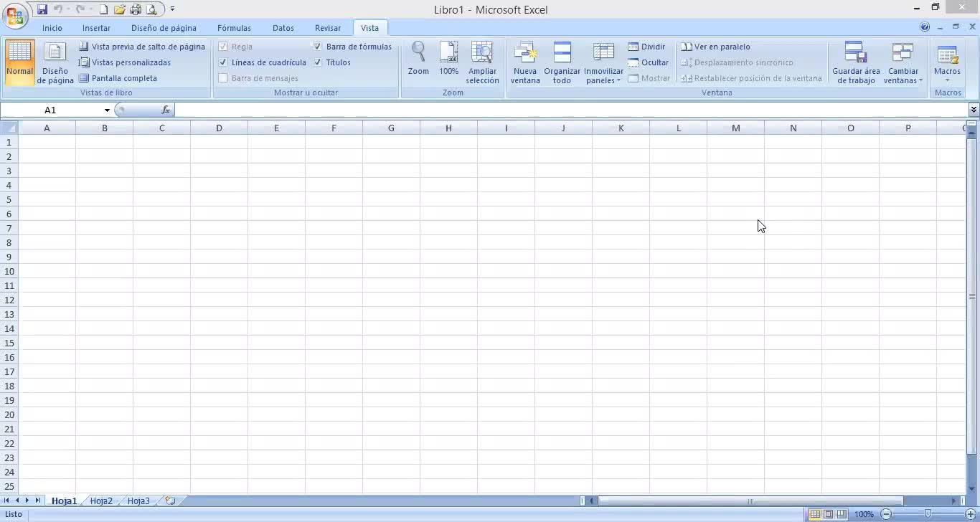
Task: Enable Ver en paralelo
Action: (715, 47)
